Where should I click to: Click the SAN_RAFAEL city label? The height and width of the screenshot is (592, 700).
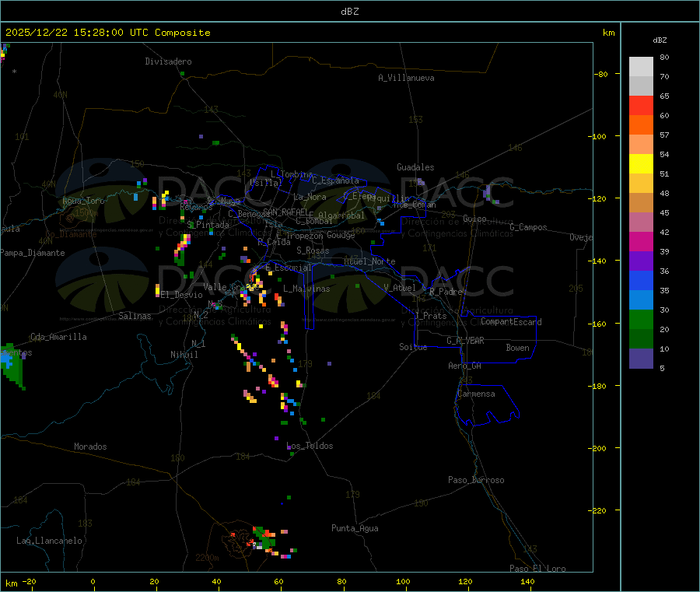(x=285, y=212)
